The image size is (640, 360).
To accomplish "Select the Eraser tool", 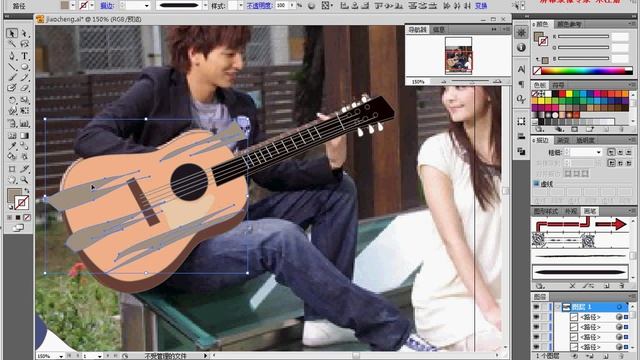I will (x=24, y=88).
